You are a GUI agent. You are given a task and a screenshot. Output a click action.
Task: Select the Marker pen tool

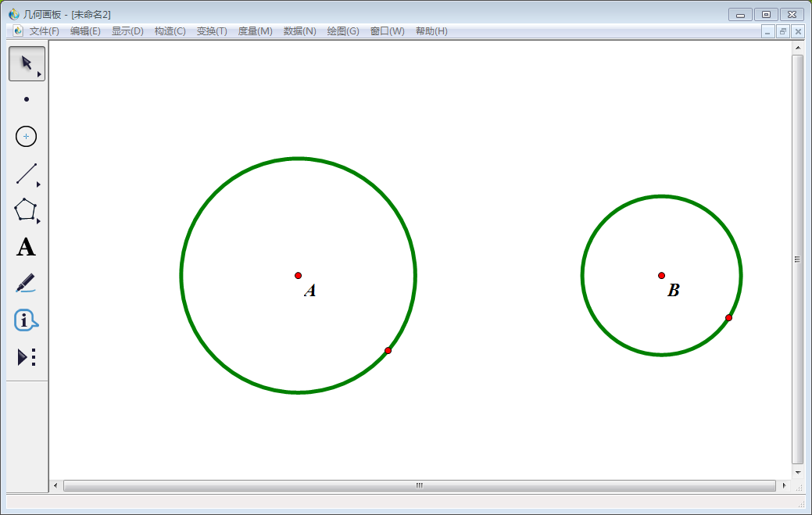click(x=27, y=284)
